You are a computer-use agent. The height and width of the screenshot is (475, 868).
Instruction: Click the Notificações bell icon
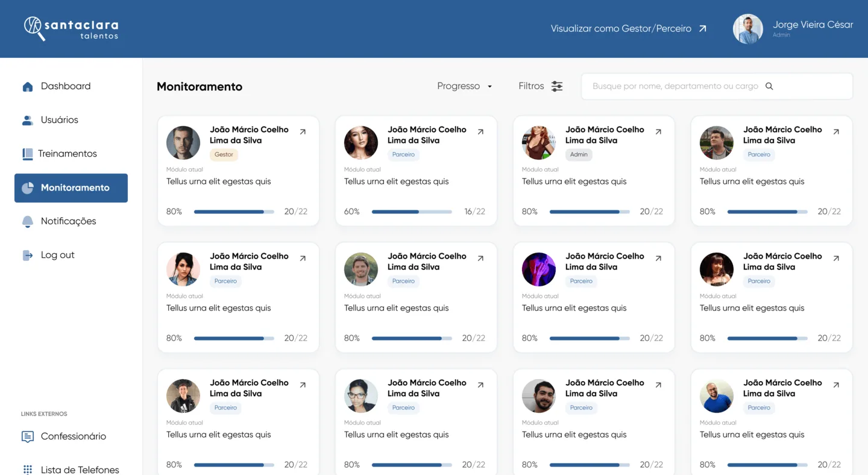28,222
